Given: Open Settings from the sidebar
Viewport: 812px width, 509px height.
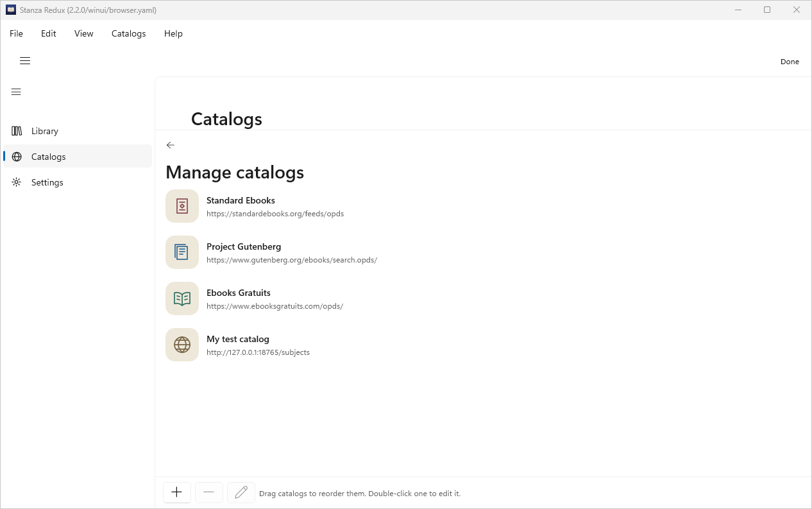Looking at the screenshot, I should pos(78,182).
